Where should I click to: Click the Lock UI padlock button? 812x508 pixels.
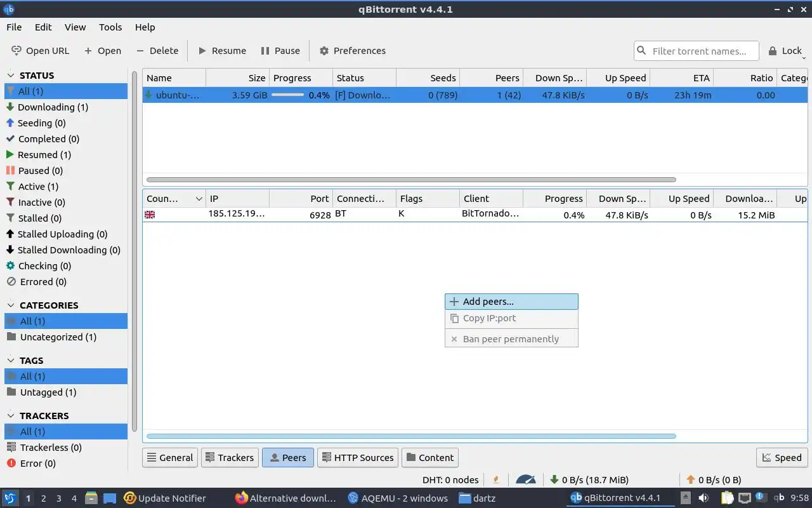tap(785, 51)
